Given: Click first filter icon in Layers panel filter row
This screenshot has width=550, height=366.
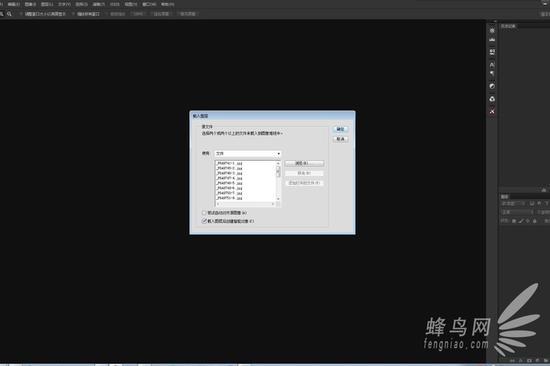Looking at the screenshot, I should [x=532, y=203].
